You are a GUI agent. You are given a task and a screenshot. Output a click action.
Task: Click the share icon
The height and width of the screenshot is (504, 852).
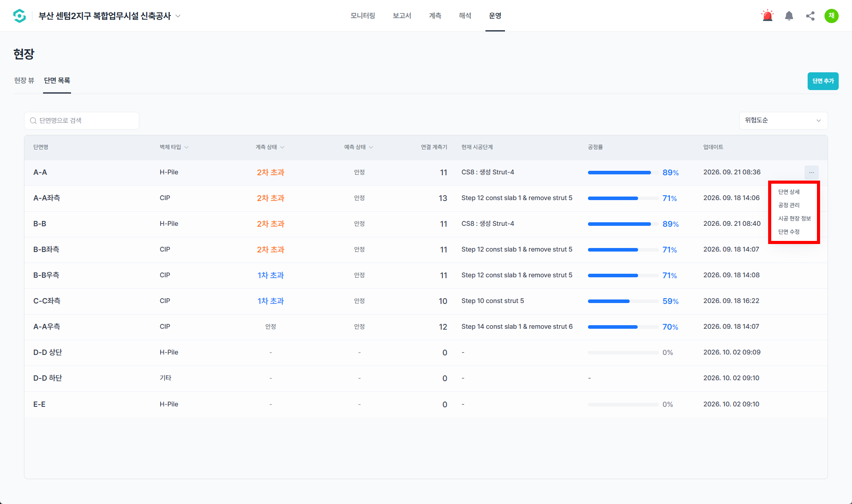[810, 16]
